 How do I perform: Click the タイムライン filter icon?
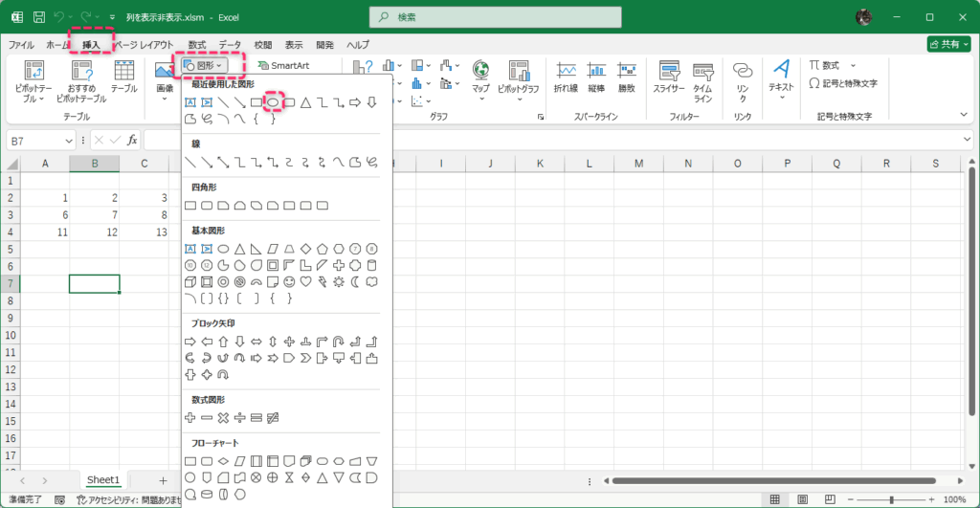[702, 77]
